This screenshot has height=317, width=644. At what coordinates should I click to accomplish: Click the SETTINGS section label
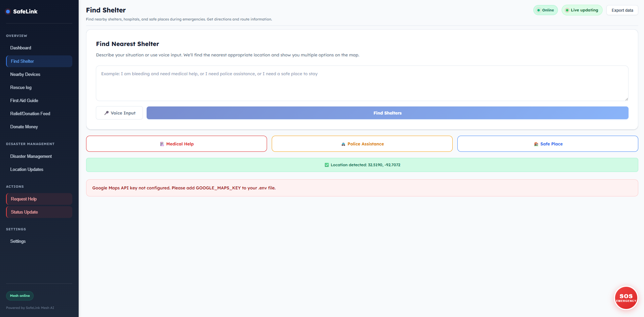point(16,229)
